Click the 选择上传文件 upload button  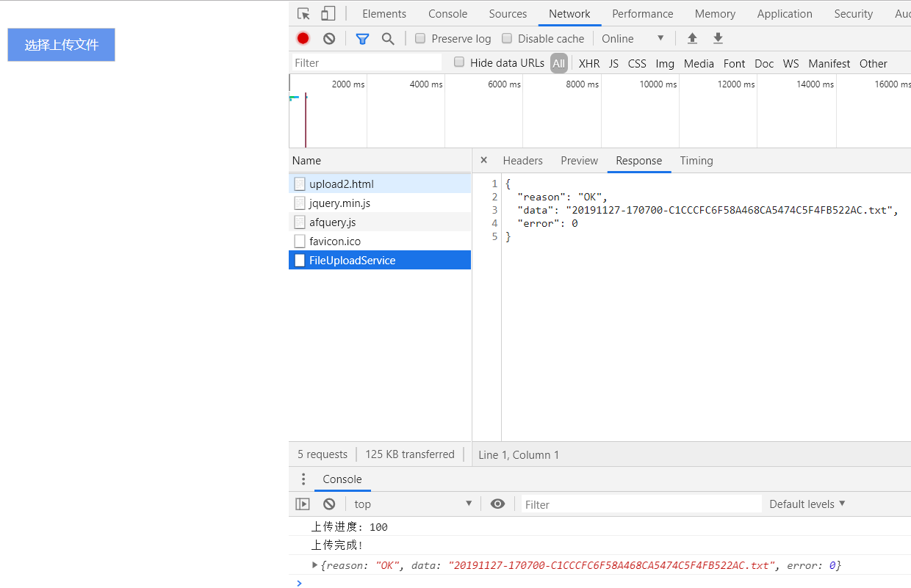pos(61,44)
